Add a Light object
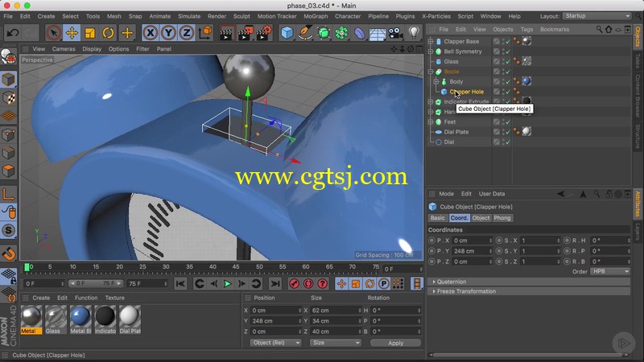This screenshot has width=644, height=362. coord(414,33)
